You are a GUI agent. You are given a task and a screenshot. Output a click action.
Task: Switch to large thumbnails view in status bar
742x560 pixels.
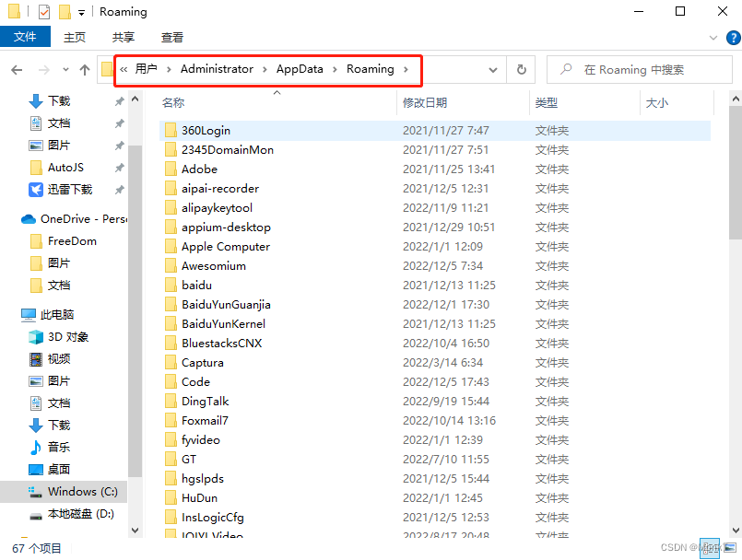tap(729, 549)
